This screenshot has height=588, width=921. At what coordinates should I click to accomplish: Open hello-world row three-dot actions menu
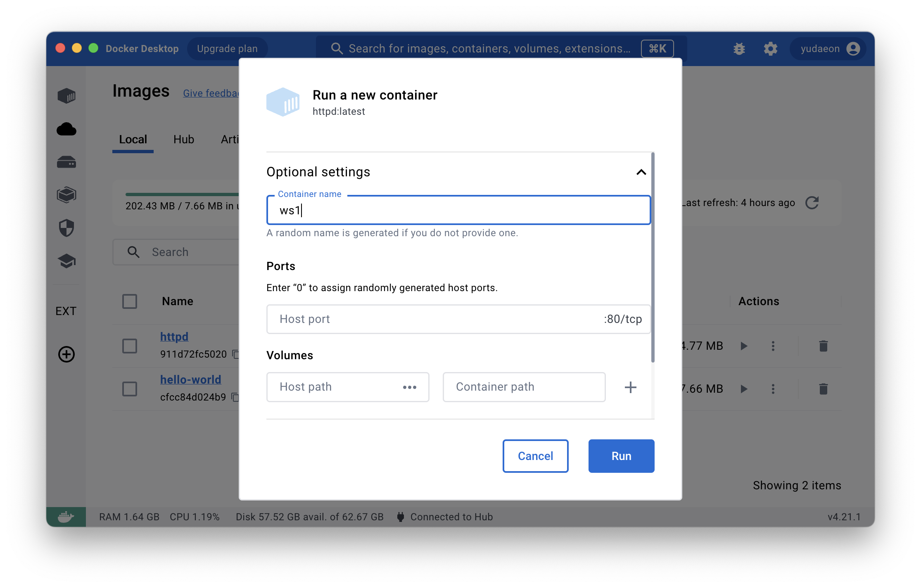click(773, 389)
